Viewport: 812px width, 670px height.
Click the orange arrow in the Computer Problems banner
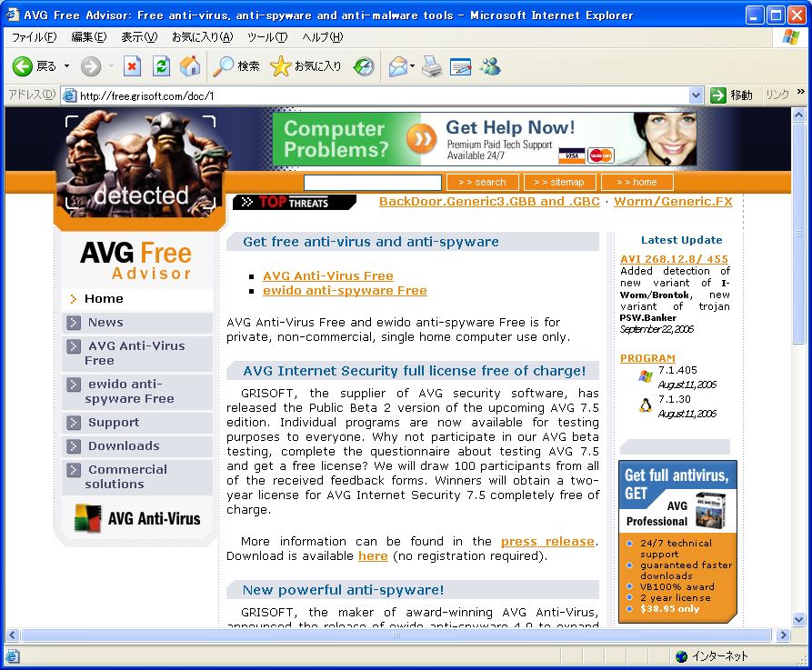pos(420,139)
